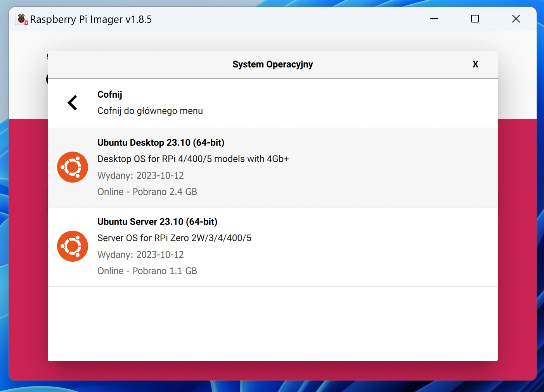Click 'Wydany: 2023-10-12' under Ubuntu Server
The image size is (544, 392).
(x=141, y=255)
